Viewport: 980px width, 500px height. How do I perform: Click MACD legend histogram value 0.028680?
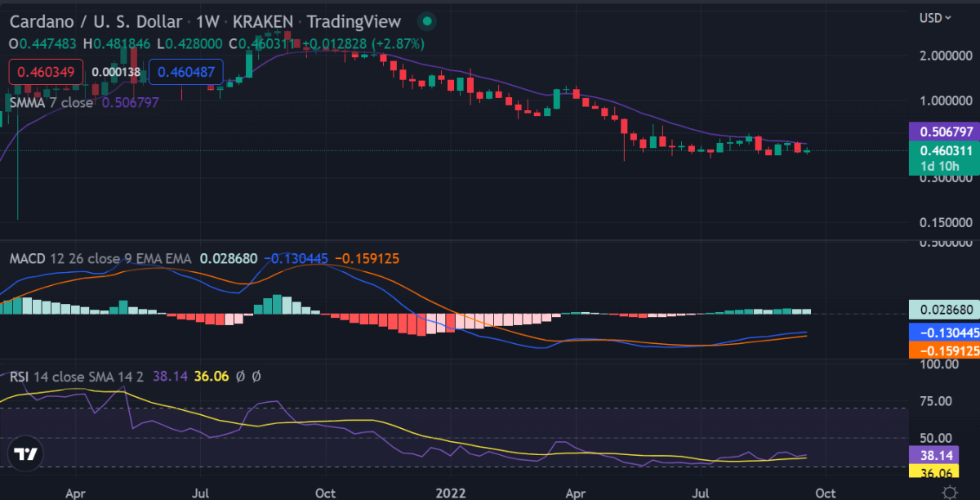pyautogui.click(x=229, y=258)
